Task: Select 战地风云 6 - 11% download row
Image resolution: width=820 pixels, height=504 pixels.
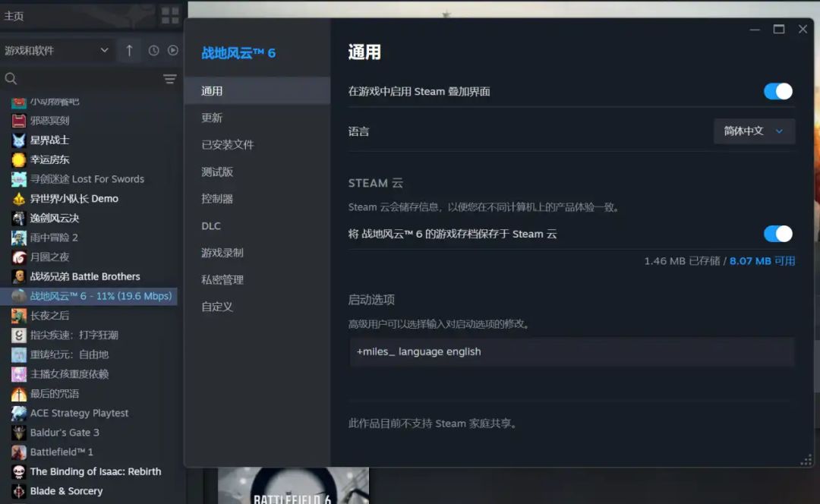Action: pos(89,296)
